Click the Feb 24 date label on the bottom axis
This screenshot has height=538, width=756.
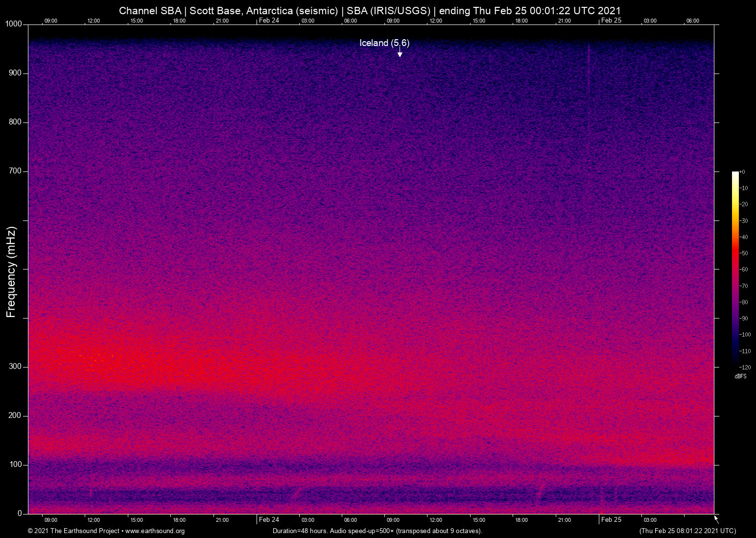[x=269, y=520]
